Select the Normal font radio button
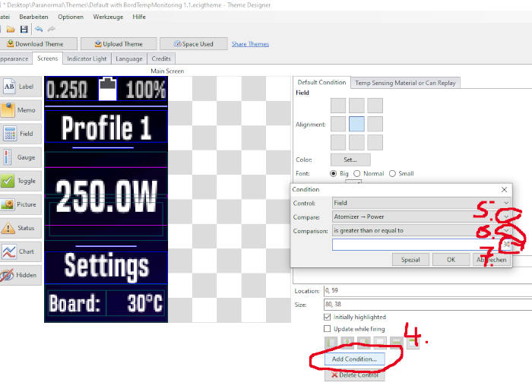 click(358, 173)
